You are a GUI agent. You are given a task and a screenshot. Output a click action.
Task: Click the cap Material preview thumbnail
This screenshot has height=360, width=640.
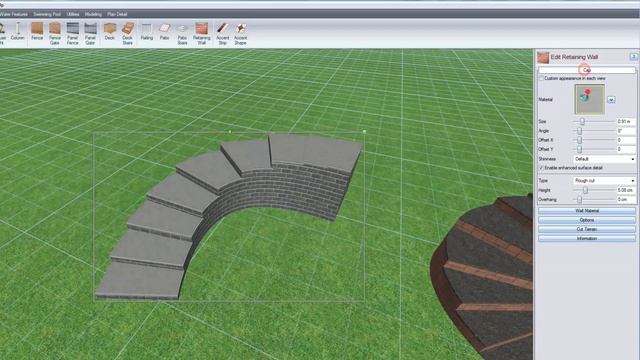(589, 99)
